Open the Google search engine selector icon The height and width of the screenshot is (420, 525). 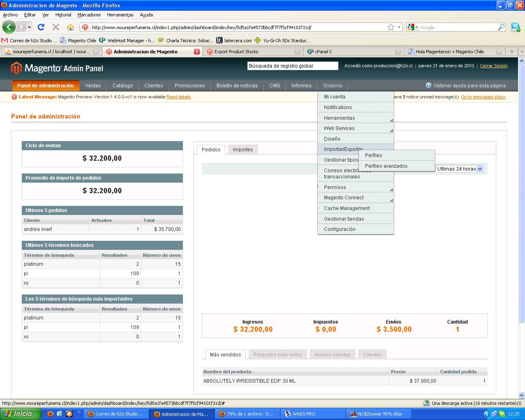[x=412, y=27]
